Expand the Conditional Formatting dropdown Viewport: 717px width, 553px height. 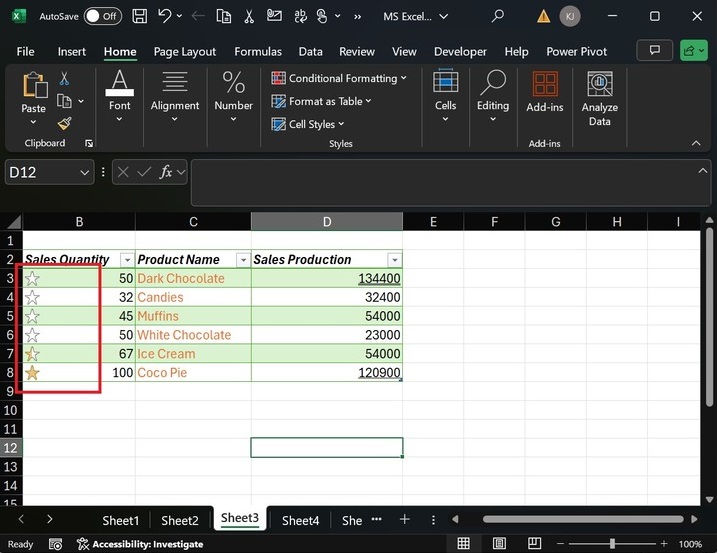tap(403, 78)
